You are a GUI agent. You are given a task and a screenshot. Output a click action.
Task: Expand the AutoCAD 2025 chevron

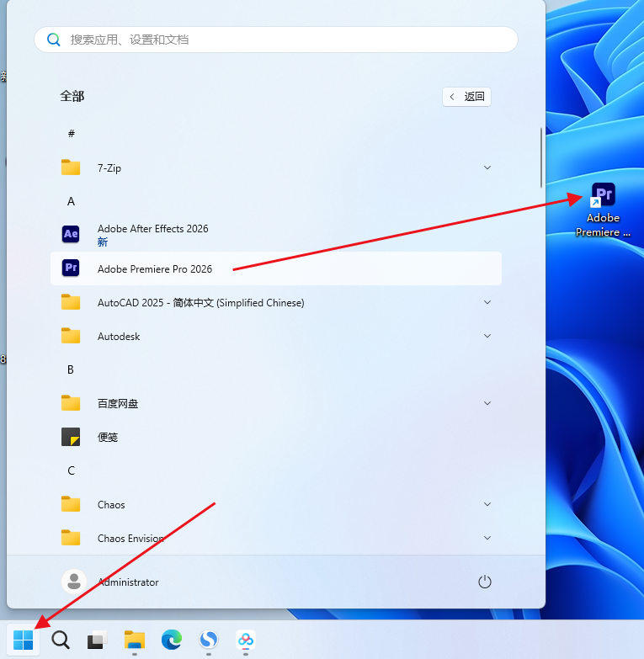pos(487,302)
